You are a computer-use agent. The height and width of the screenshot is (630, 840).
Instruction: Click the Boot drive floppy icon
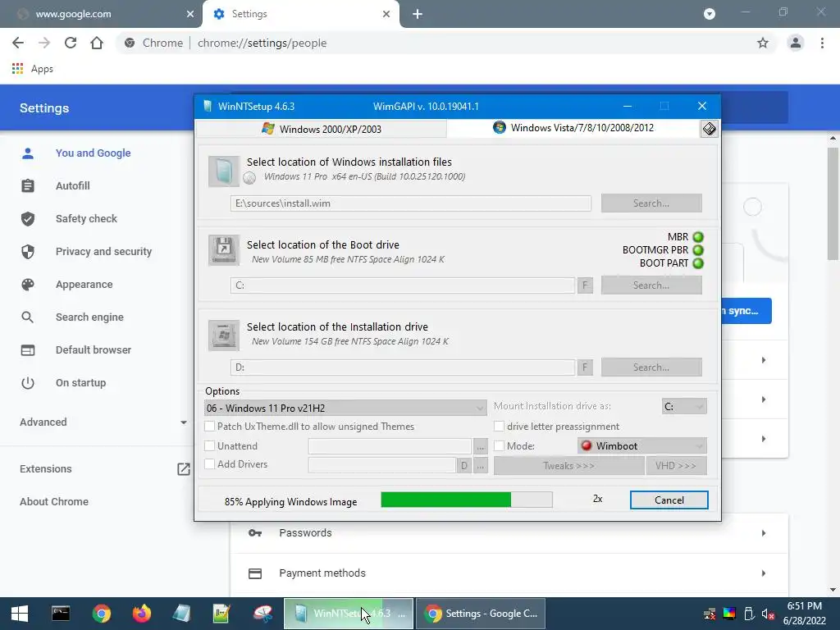(223, 250)
